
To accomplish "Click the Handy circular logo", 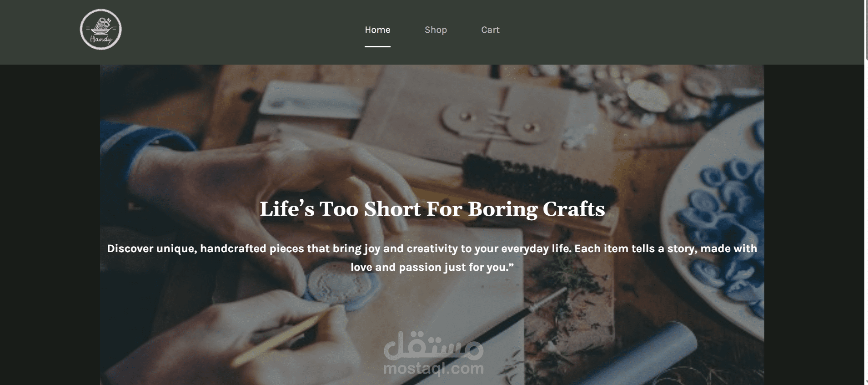I will (100, 30).
